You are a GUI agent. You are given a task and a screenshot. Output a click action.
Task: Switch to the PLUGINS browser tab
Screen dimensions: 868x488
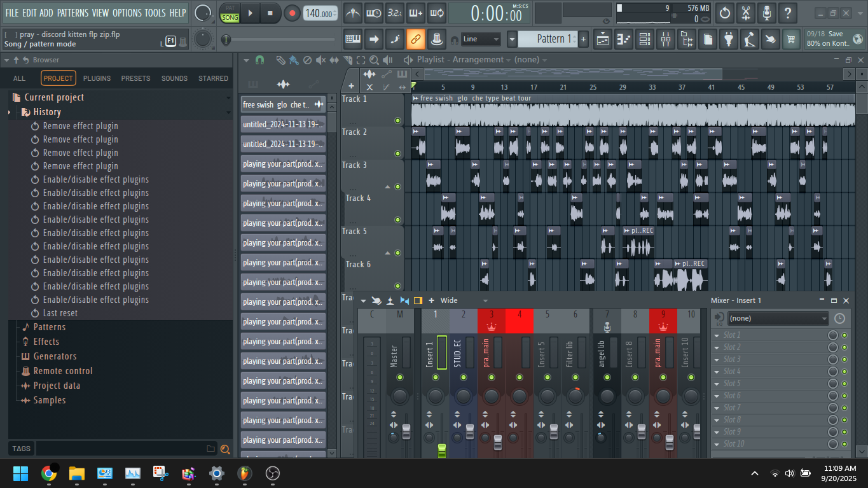[97, 78]
